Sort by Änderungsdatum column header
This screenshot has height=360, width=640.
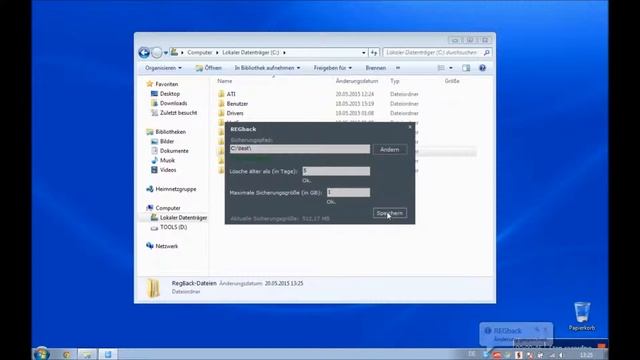[x=357, y=81]
